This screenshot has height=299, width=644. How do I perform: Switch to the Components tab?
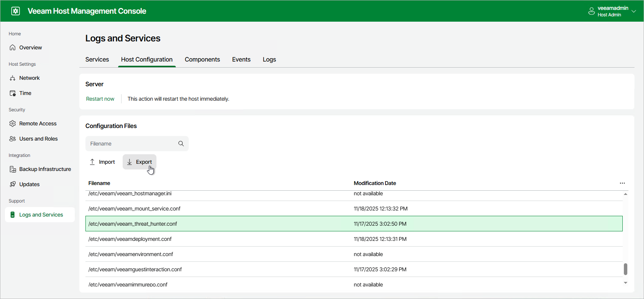click(x=202, y=60)
